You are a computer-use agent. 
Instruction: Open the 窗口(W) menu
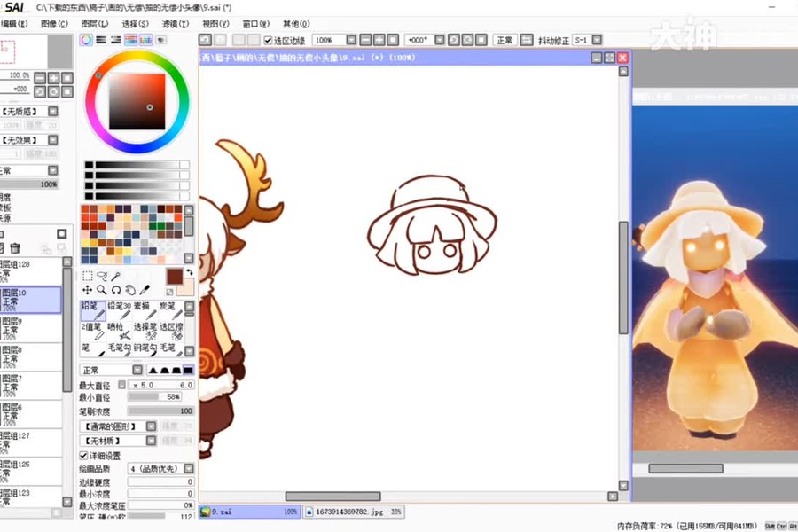pos(256,24)
